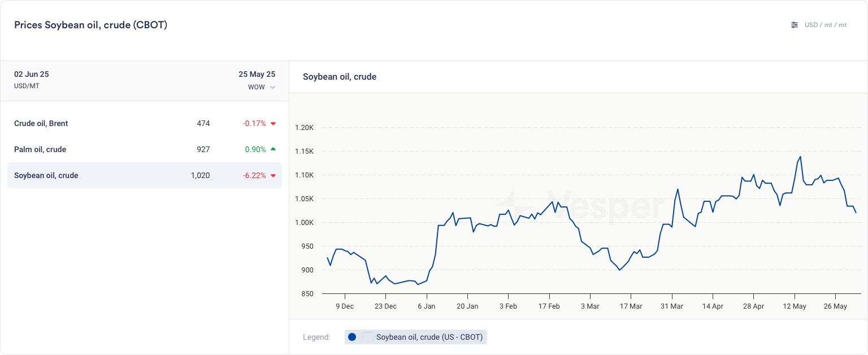
Task: Toggle the Soybean oil legend checkbox
Action: (x=368, y=337)
